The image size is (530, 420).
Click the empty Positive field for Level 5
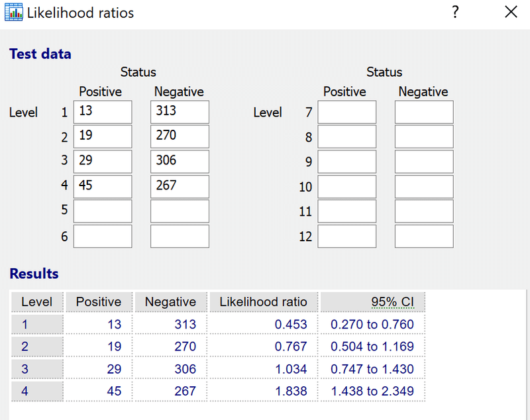pos(102,211)
